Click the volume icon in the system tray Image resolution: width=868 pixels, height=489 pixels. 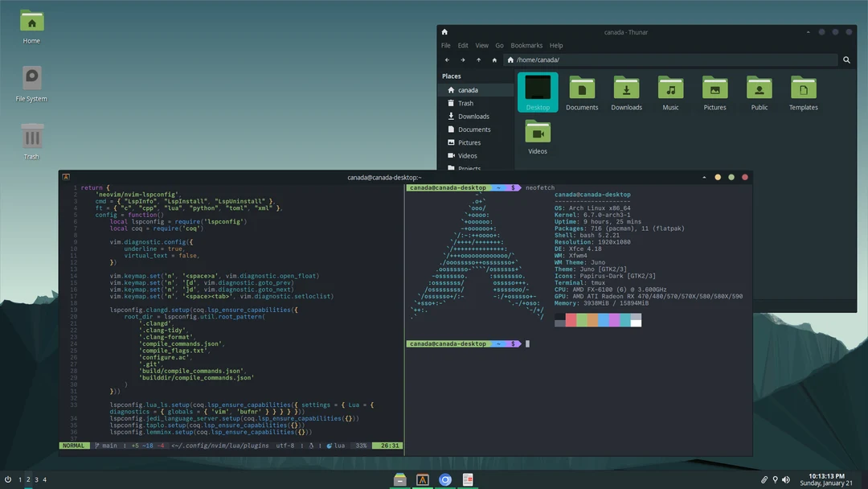(786, 479)
